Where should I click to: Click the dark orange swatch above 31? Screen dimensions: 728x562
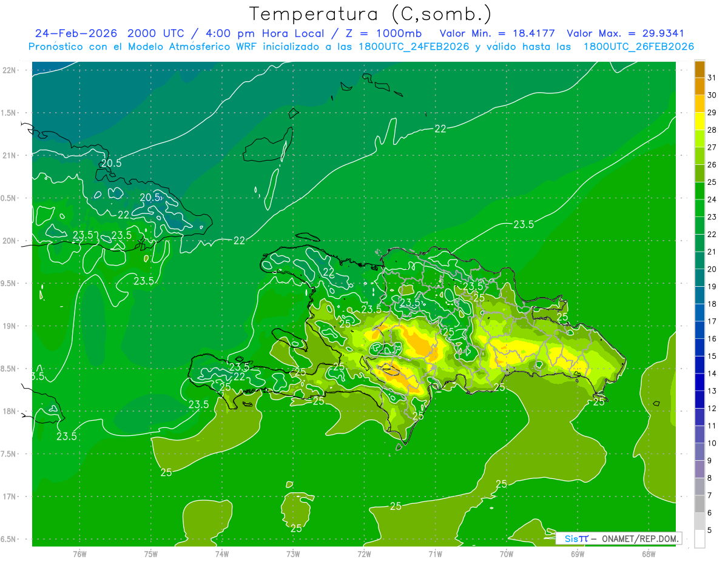tap(699, 69)
